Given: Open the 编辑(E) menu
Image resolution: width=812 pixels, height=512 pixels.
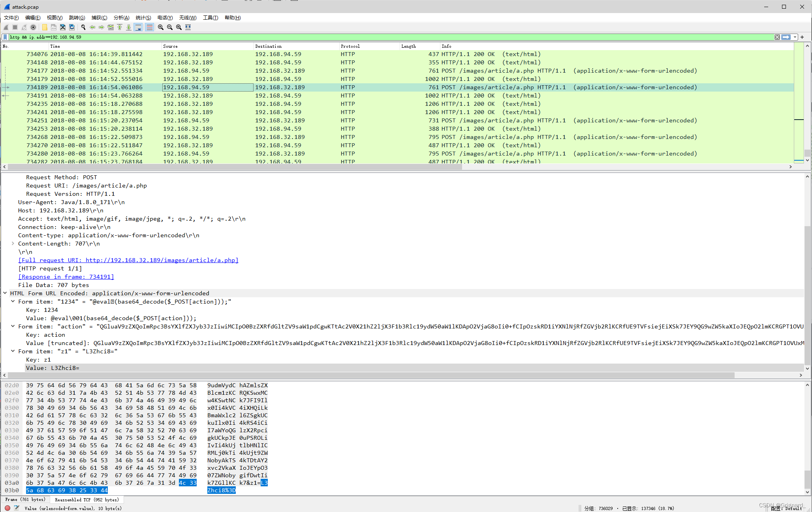Looking at the screenshot, I should (x=33, y=18).
